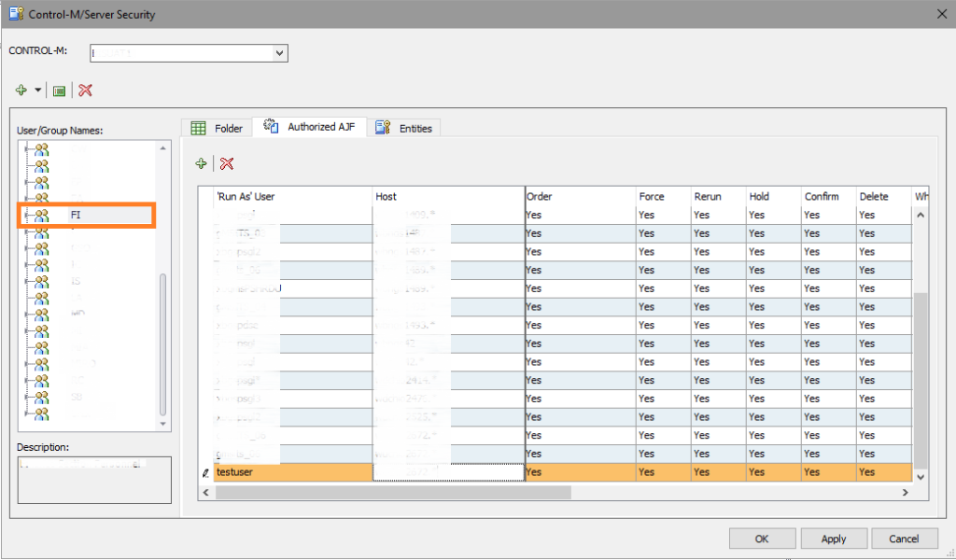Screen dimensions: 956x560
Task: Click the Confirm value Yes in testuser row
Action: click(x=811, y=472)
